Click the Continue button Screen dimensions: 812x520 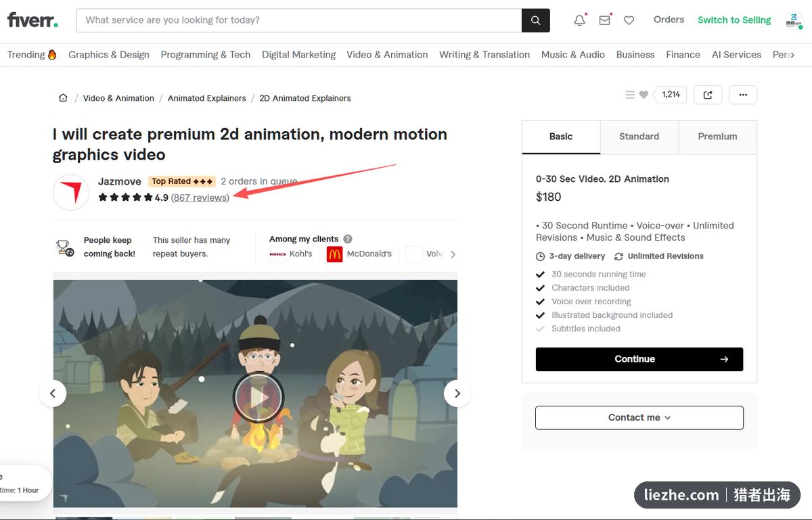point(639,359)
